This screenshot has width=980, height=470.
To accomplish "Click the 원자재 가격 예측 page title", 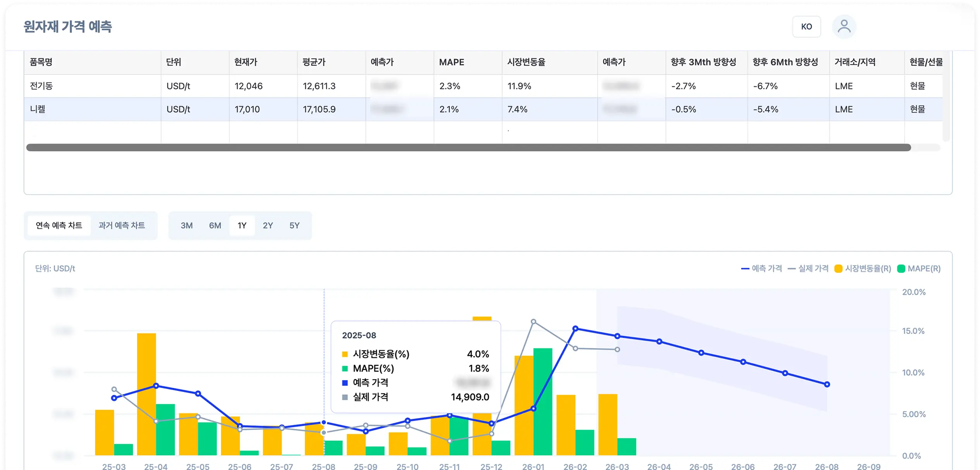I will [x=67, y=26].
